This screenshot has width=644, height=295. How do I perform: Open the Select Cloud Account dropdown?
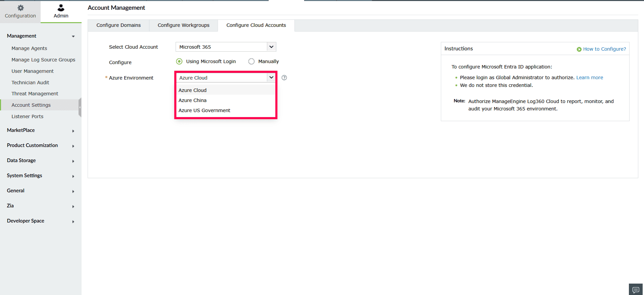[x=226, y=47]
